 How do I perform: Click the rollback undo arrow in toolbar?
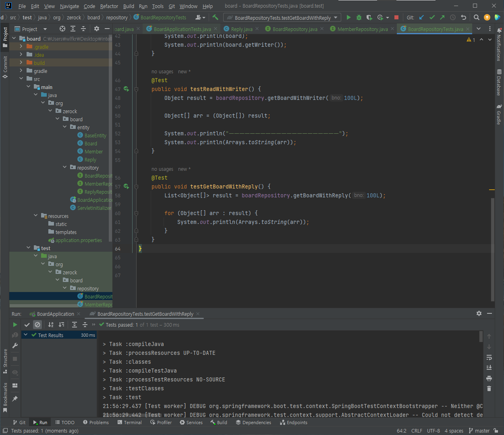tap(463, 17)
